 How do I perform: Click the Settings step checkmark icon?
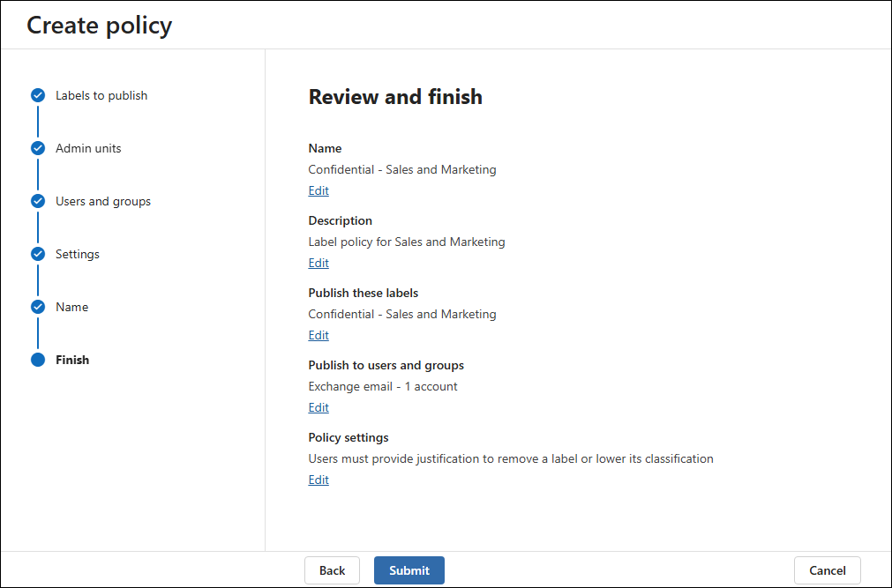tap(38, 254)
